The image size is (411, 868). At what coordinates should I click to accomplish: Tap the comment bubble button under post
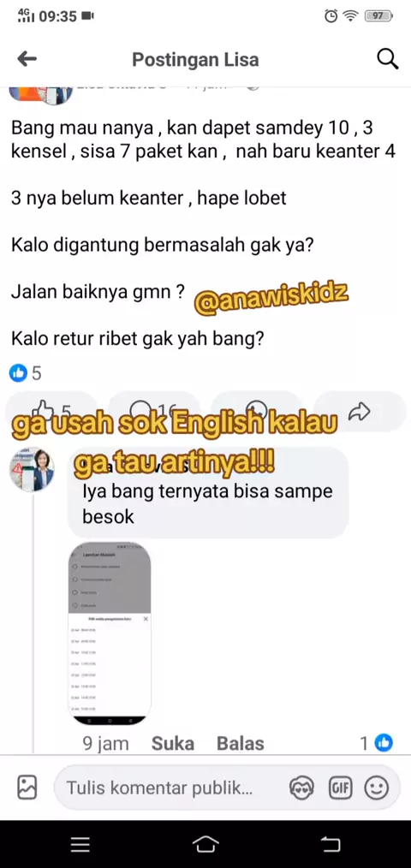154,411
